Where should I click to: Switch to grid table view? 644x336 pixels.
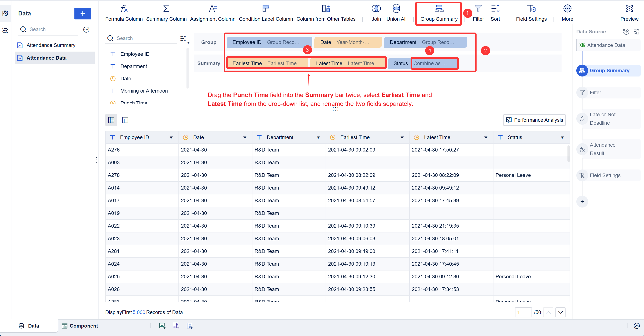111,120
